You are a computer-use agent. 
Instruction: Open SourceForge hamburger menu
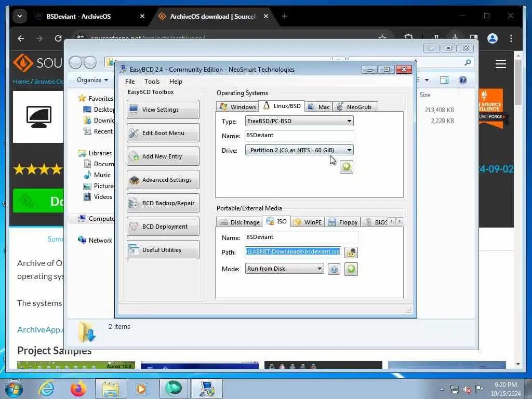pos(501,64)
